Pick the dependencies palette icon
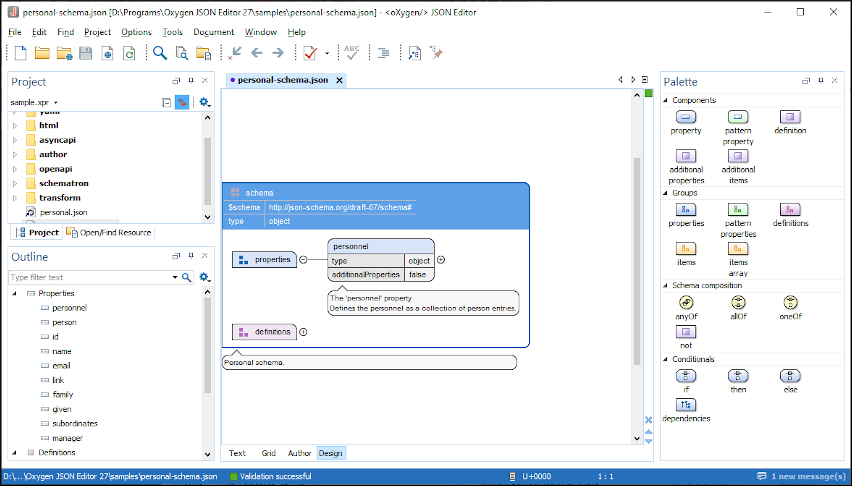This screenshot has width=852, height=486. (686, 404)
